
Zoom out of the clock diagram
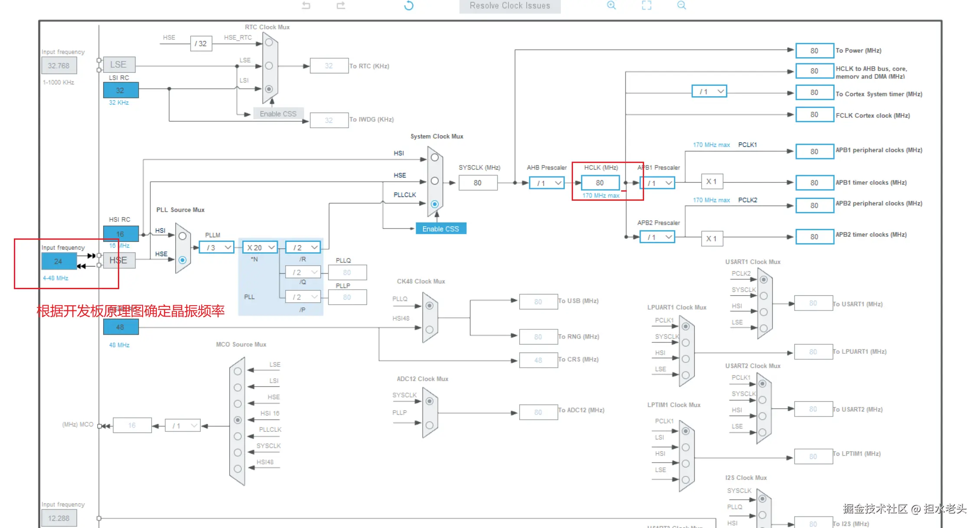(x=682, y=5)
